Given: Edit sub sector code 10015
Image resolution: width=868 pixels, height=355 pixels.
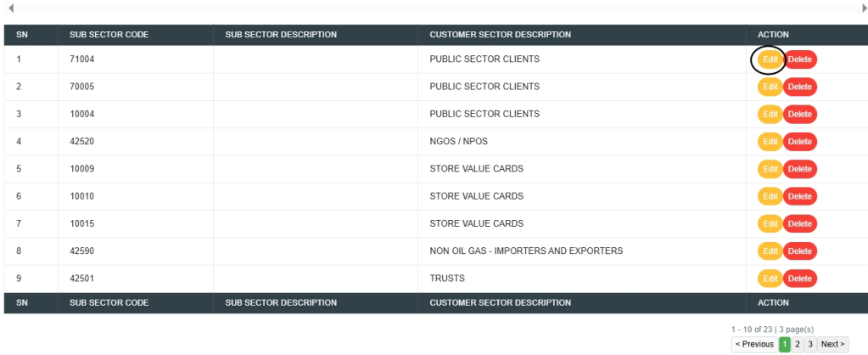Looking at the screenshot, I should (770, 224).
